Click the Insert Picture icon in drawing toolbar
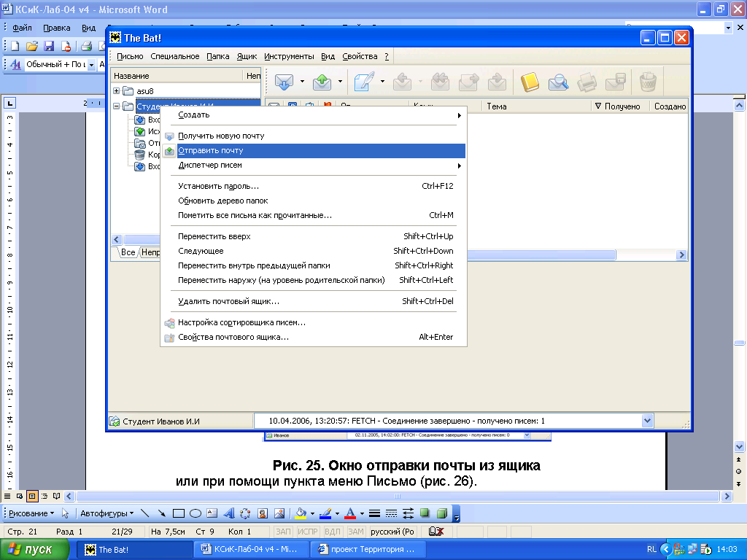Screen dimensions: 747x560 [279, 513]
